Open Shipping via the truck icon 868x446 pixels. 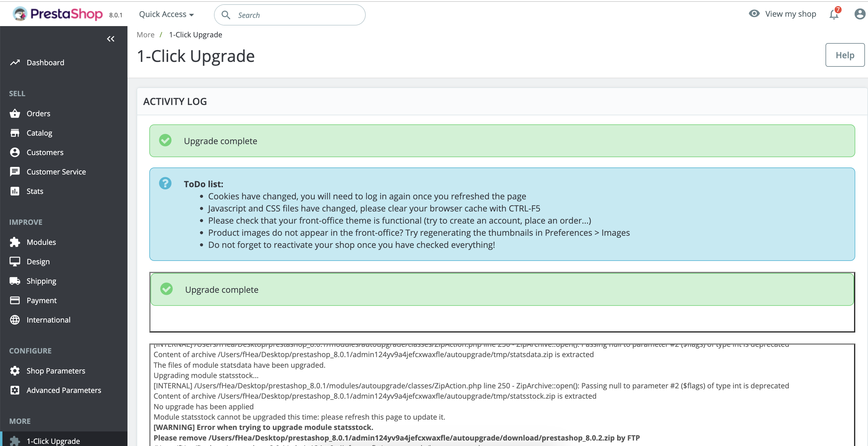click(15, 281)
